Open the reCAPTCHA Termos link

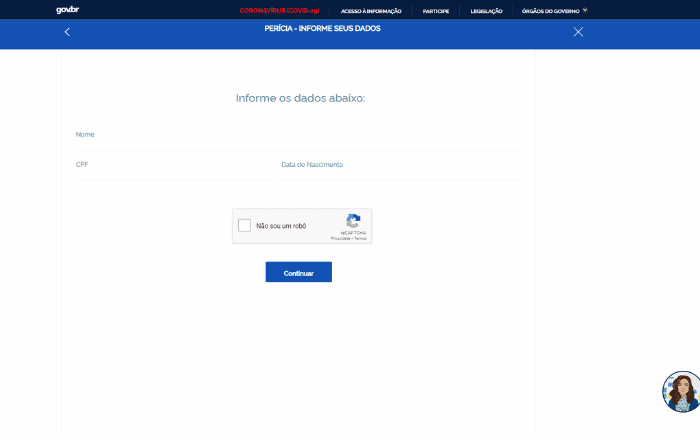click(360, 239)
